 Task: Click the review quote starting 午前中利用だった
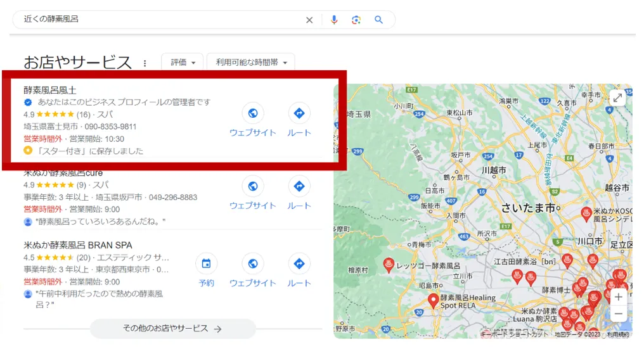[x=100, y=299]
